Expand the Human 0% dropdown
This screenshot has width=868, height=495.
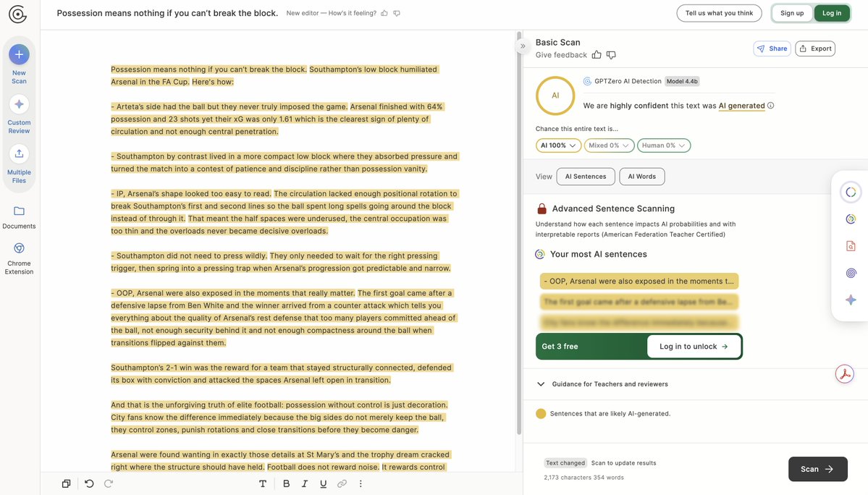point(664,145)
